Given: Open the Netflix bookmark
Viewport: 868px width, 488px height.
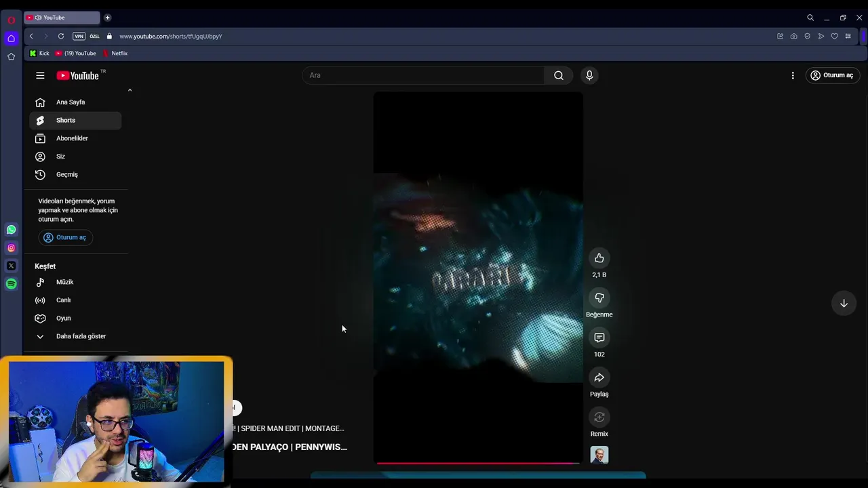Looking at the screenshot, I should [115, 53].
